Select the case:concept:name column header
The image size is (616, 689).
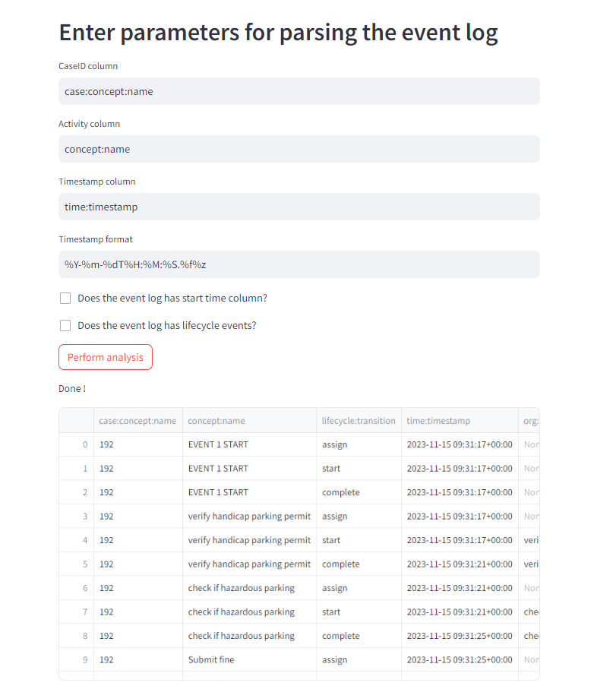coord(137,420)
